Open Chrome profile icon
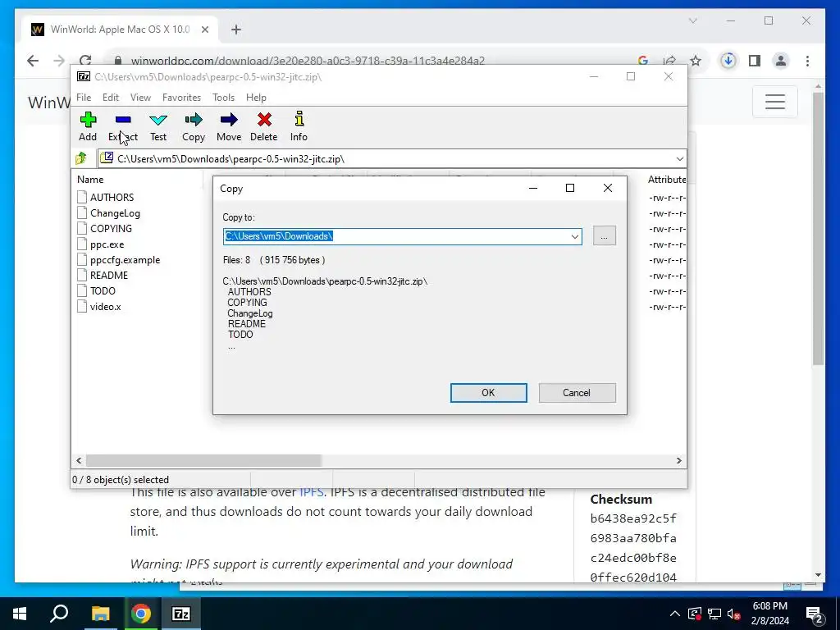 (x=781, y=61)
